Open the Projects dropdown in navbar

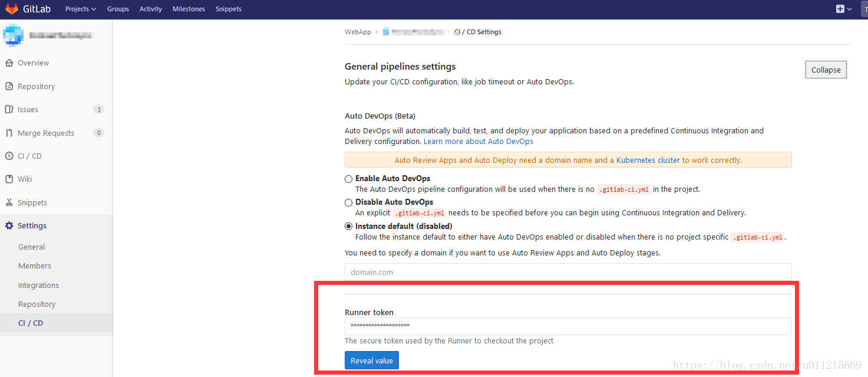click(x=81, y=9)
